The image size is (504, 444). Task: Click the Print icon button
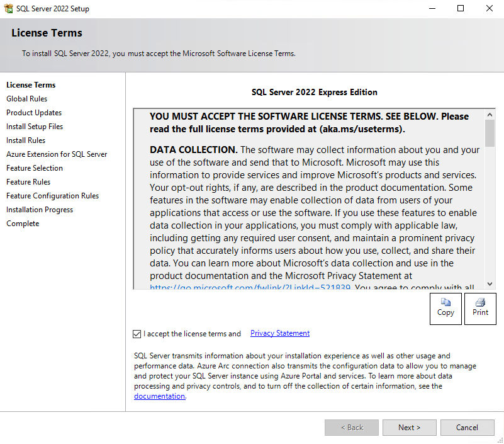[x=480, y=309]
